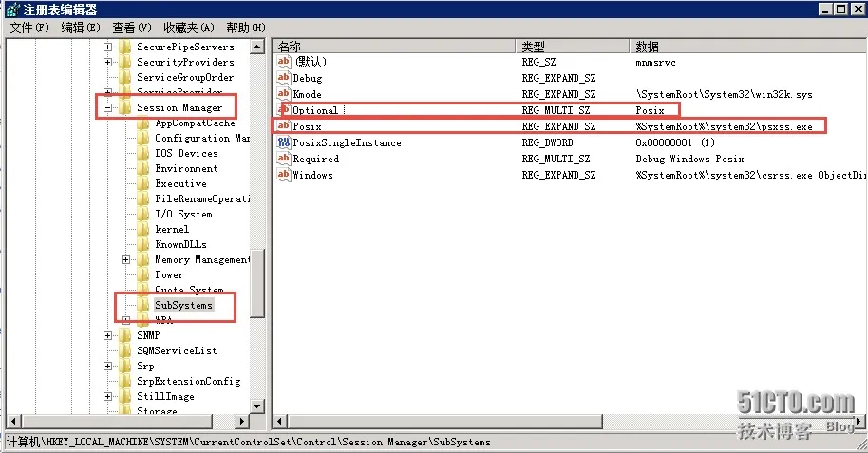Click the string icon of Required value

tap(283, 159)
